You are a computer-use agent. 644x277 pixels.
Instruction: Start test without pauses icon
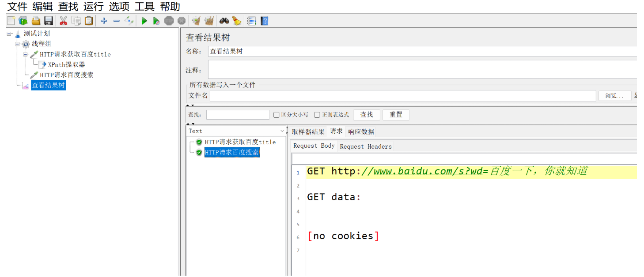tap(156, 21)
